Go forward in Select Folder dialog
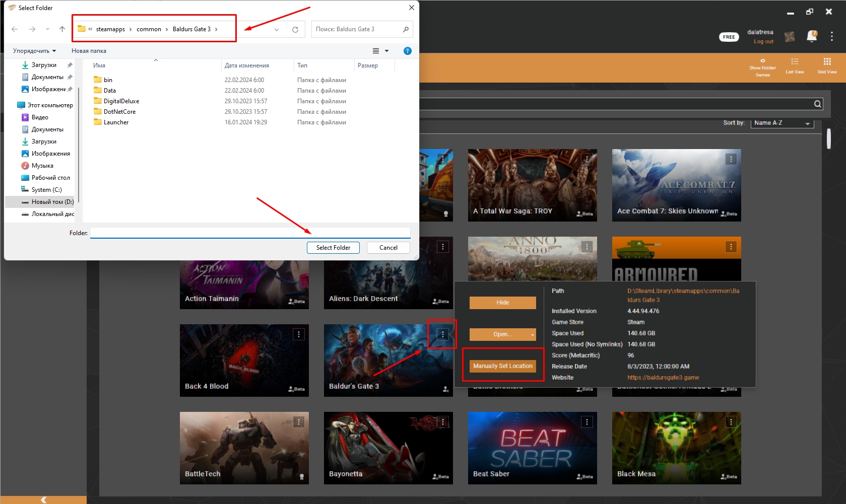 (32, 29)
